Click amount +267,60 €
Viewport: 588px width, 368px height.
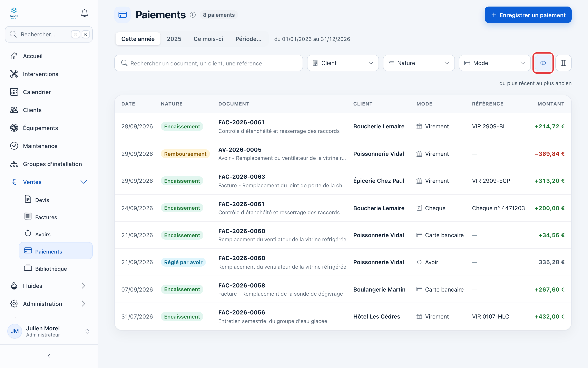[x=550, y=289]
